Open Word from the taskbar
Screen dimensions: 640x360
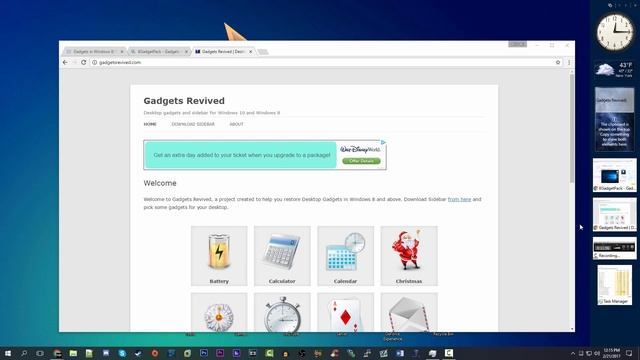coord(400,353)
